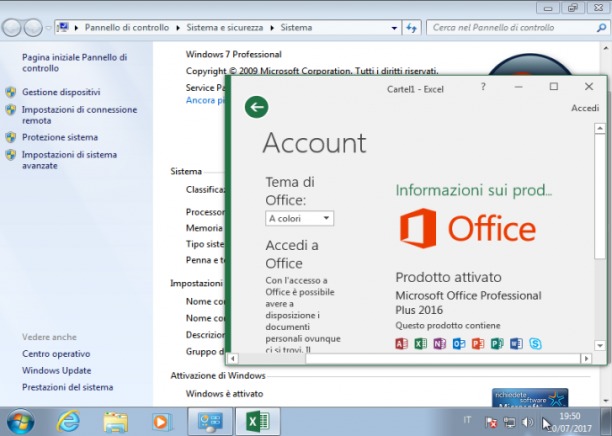Open recent pages dropdown next to nav arrows
The image size is (612, 436).
click(x=48, y=28)
